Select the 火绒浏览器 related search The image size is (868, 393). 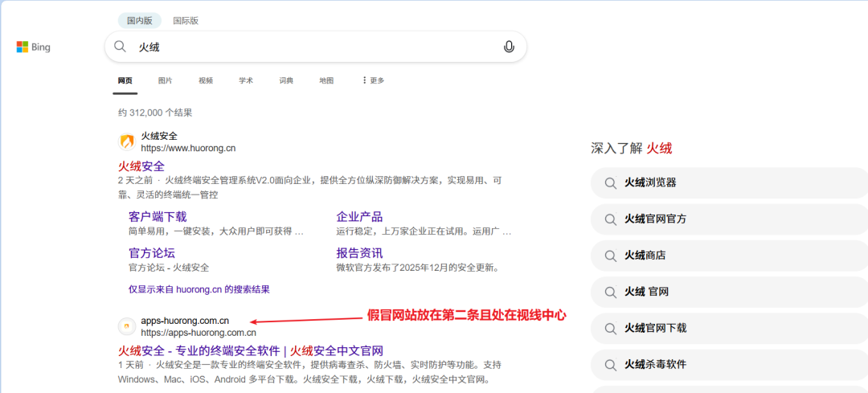click(729, 182)
